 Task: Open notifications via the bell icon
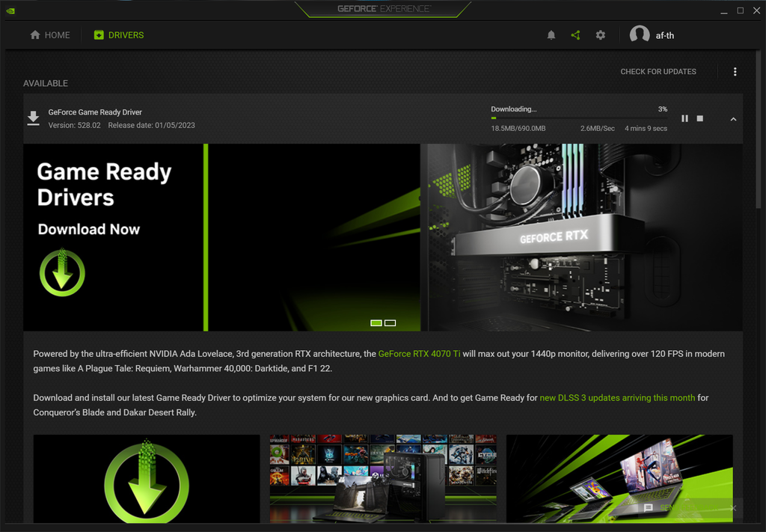pyautogui.click(x=551, y=34)
